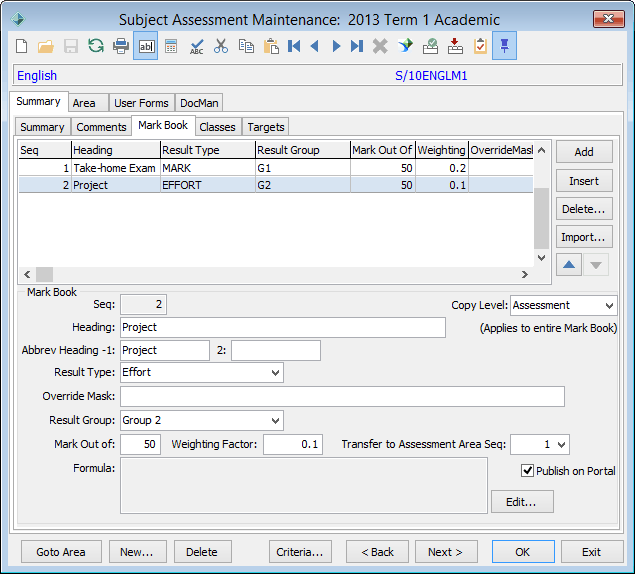Click the Next > button
The height and width of the screenshot is (574, 635).
click(446, 552)
